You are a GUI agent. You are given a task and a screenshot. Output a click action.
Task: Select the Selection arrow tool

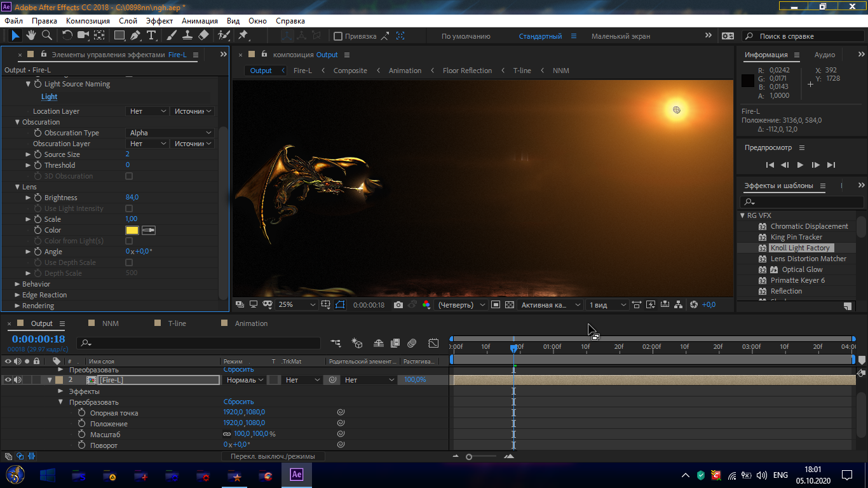pos(15,36)
